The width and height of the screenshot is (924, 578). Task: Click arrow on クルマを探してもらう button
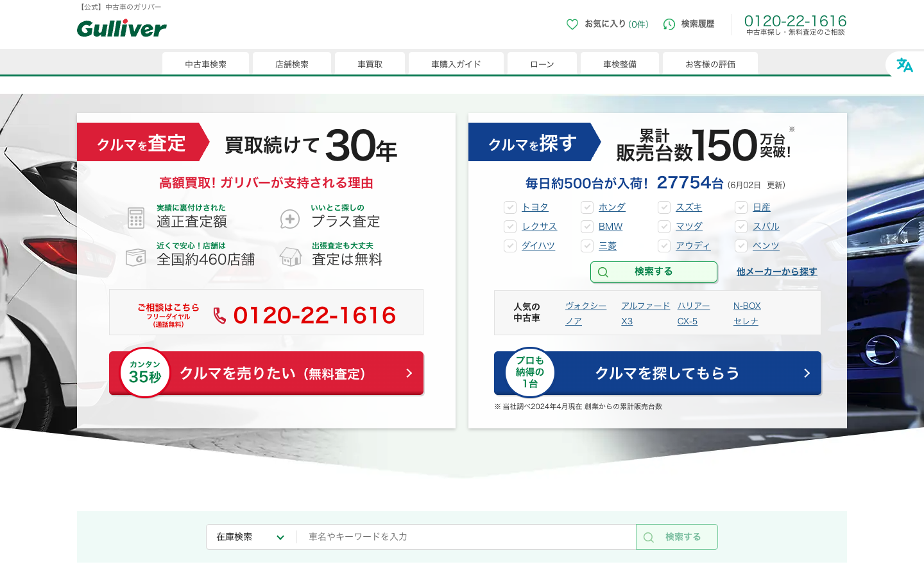coord(807,373)
